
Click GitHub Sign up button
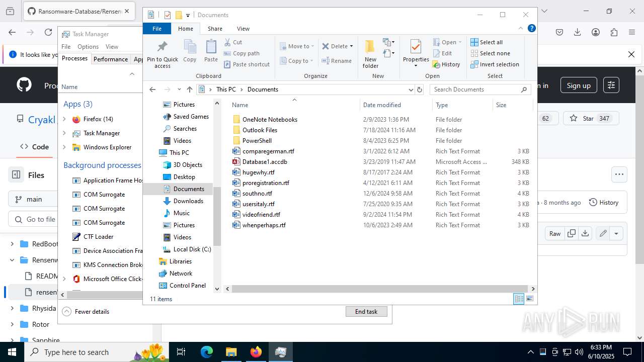(x=579, y=85)
